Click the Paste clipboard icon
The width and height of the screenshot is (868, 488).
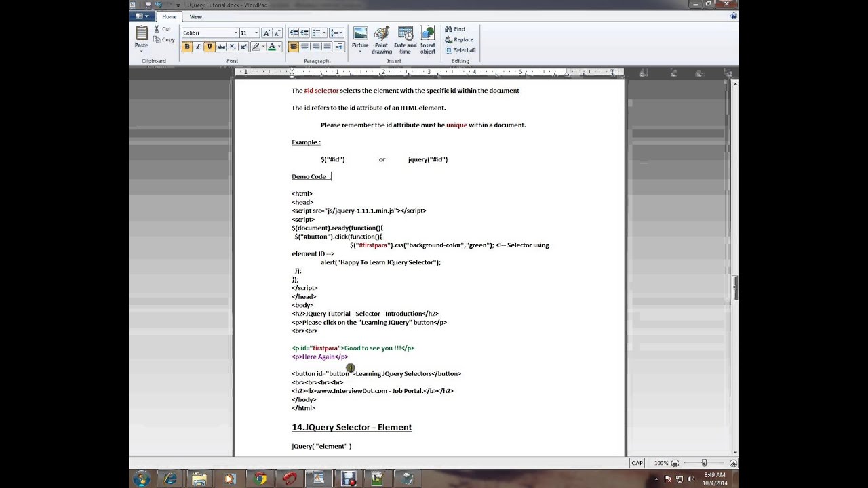[141, 33]
